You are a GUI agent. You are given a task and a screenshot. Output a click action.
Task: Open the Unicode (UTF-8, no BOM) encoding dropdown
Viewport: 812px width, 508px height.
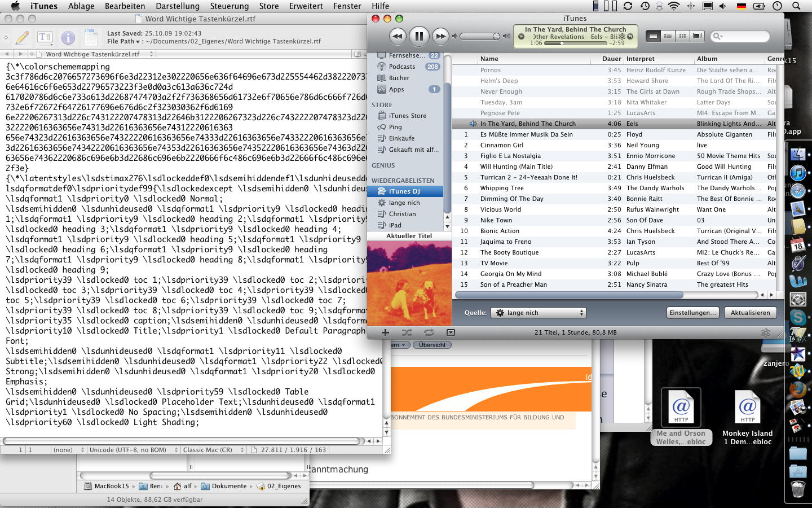click(132, 450)
